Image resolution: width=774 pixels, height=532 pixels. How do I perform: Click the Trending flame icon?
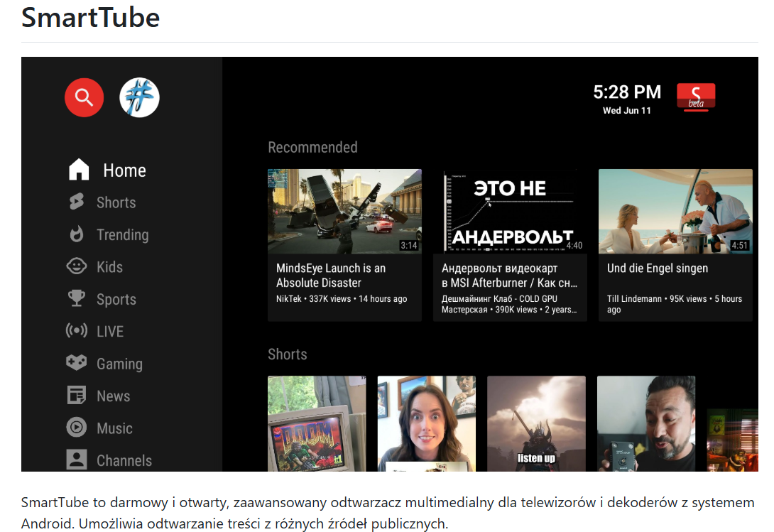(x=77, y=234)
